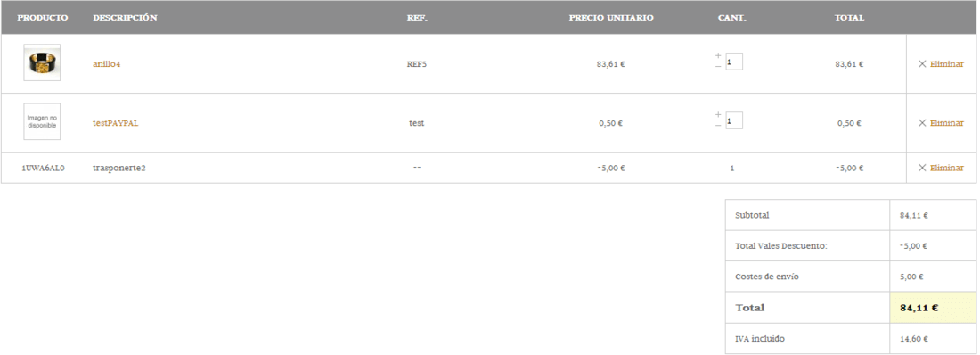Viewport: 980px width, 355px height.
Task: Click the X icon beside testPAYPAL's Eliminar
Action: pyautogui.click(x=922, y=123)
